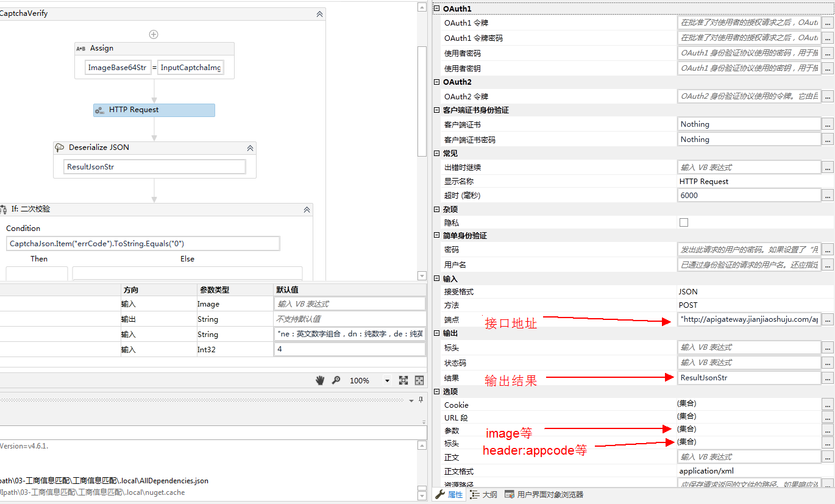Image resolution: width=835 pixels, height=504 pixels.
Task: Open the 用户界面对象浏览器 tab
Action: pos(544,495)
